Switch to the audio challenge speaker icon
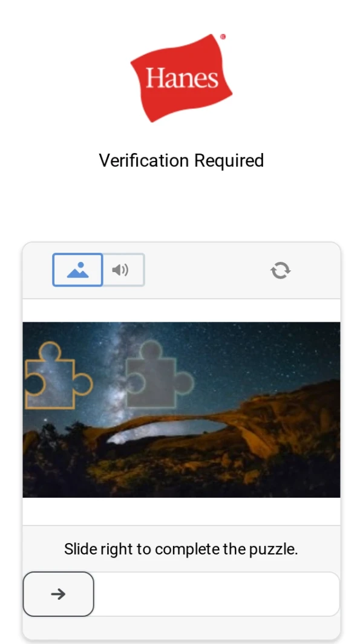363x644 pixels. pyautogui.click(x=120, y=270)
